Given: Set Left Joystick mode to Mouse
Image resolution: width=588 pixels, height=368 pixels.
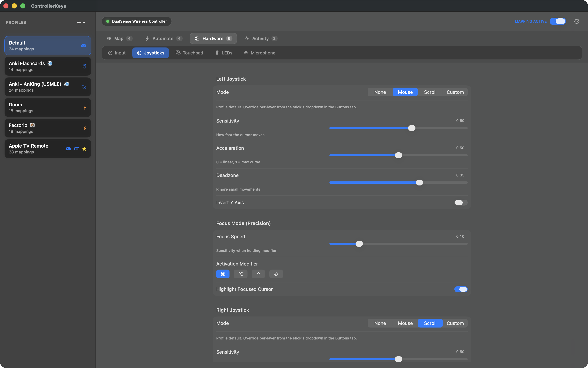Looking at the screenshot, I should [x=405, y=92].
